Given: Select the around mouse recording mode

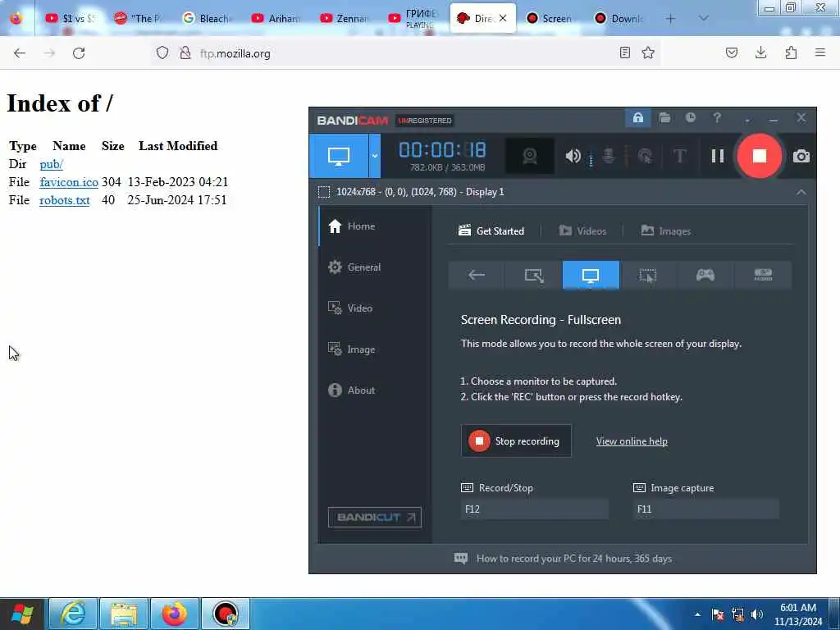Looking at the screenshot, I should point(648,276).
